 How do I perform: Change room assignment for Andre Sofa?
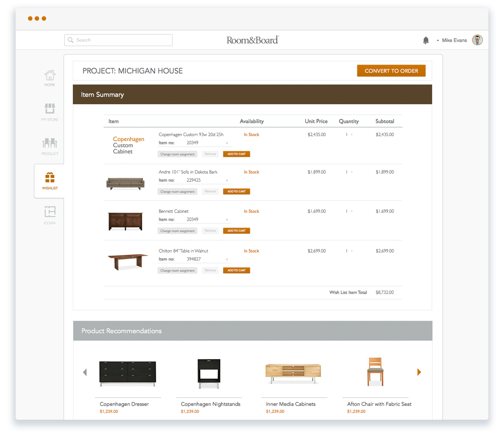tap(177, 192)
